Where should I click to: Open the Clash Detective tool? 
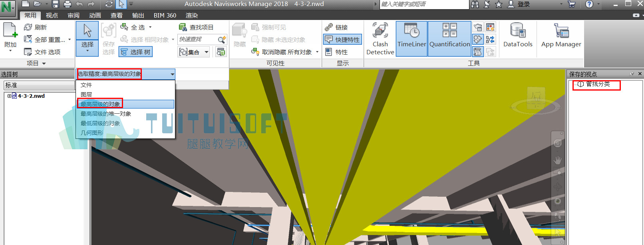(380, 39)
